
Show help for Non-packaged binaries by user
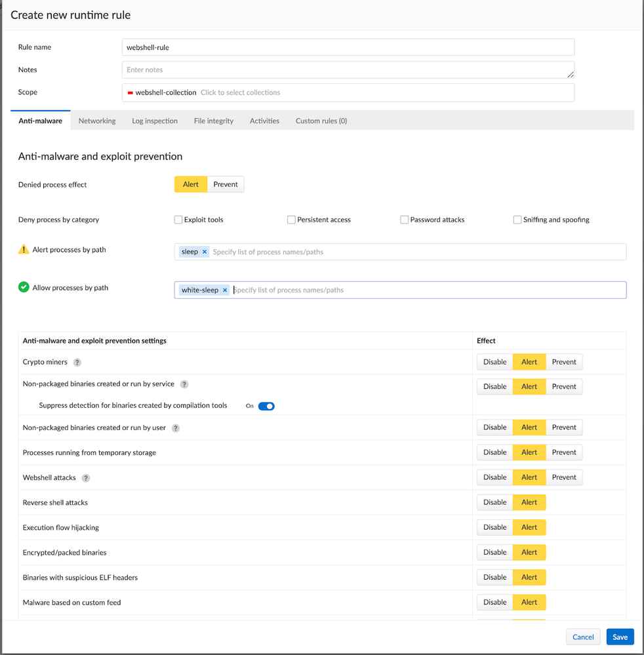pyautogui.click(x=176, y=428)
